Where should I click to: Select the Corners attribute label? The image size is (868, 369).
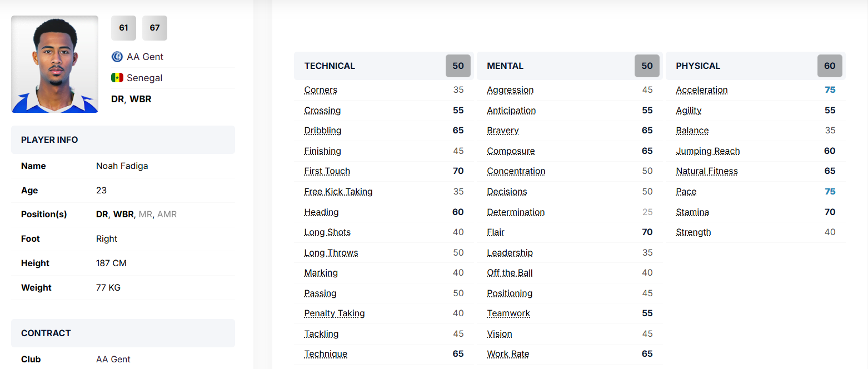pos(321,90)
